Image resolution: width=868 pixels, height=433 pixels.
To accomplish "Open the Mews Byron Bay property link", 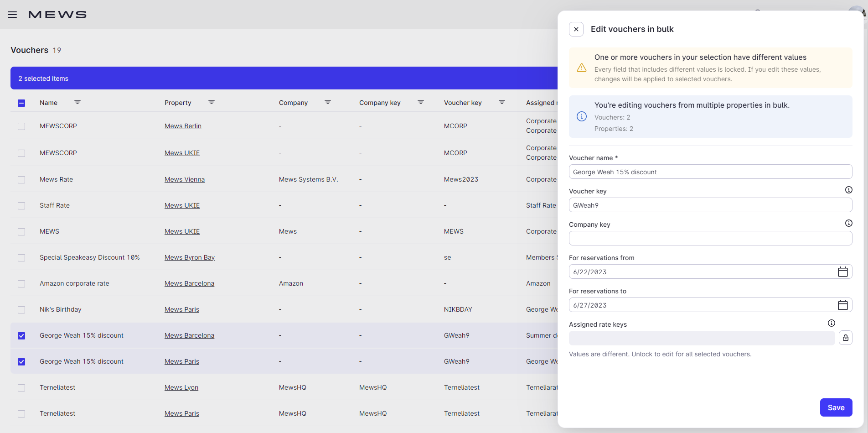I will [x=190, y=257].
